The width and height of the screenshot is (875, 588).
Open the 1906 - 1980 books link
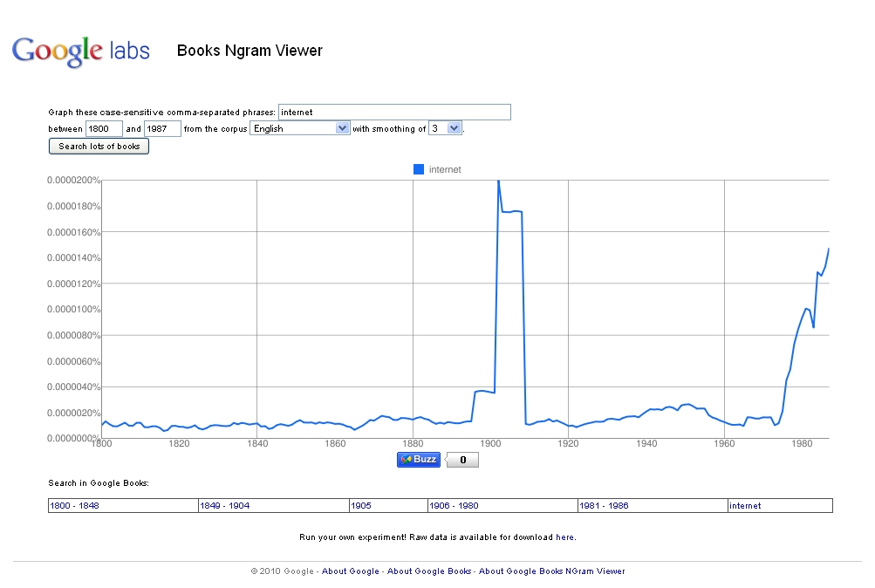tap(453, 506)
